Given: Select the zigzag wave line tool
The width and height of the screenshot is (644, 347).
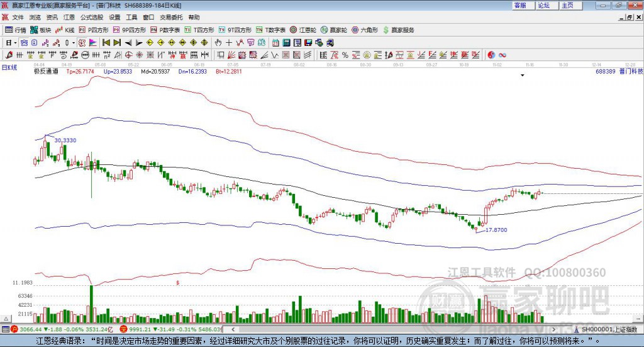Looking at the screenshot, I should pos(275,55).
